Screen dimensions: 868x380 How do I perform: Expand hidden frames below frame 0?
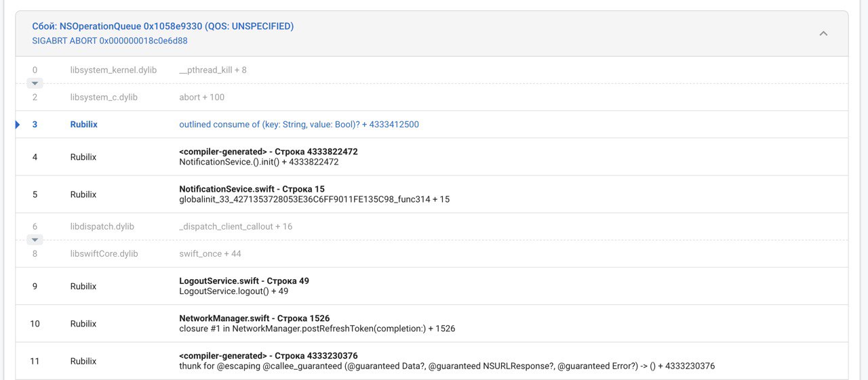click(x=35, y=83)
